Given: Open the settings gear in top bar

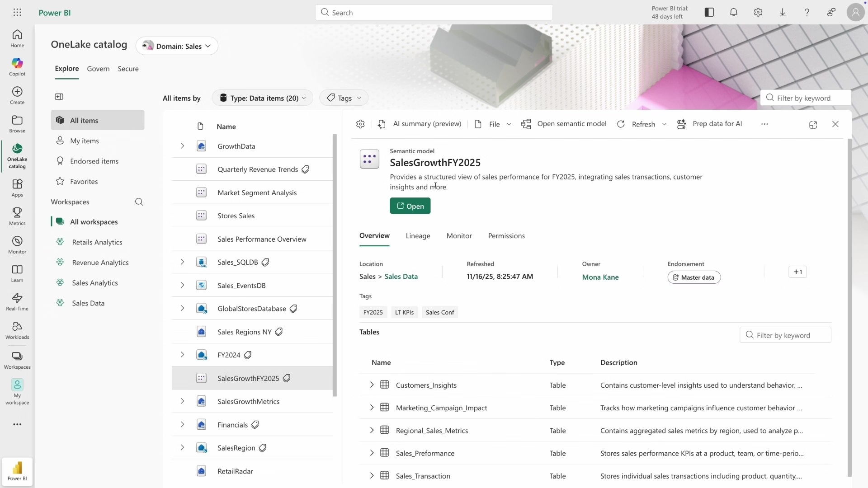Looking at the screenshot, I should tap(758, 13).
